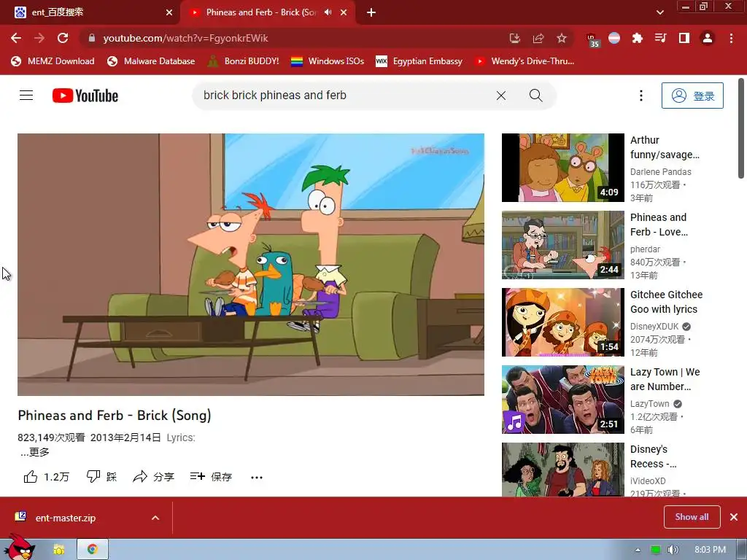Open Lazy Town We are Number thumbnail
747x560 pixels.
(562, 400)
